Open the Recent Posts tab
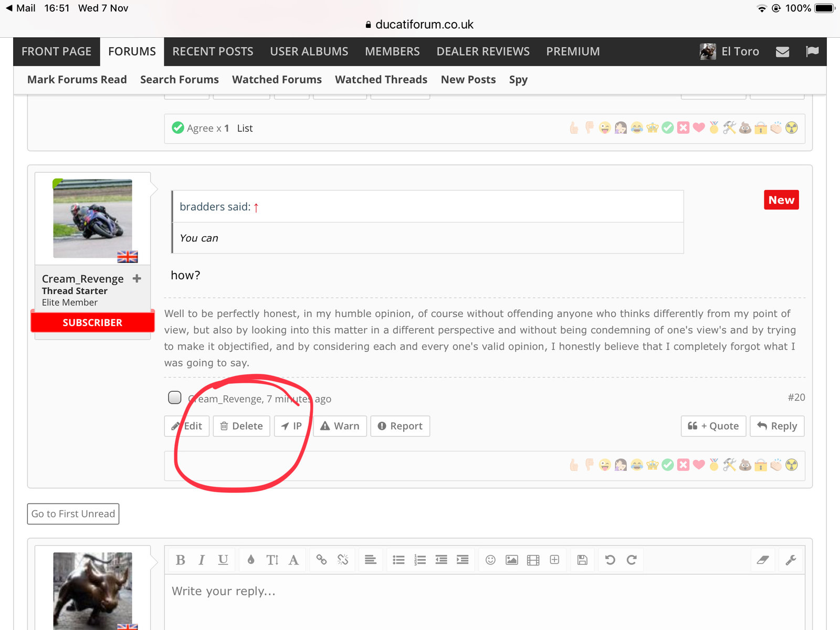The height and width of the screenshot is (630, 840). 213,51
